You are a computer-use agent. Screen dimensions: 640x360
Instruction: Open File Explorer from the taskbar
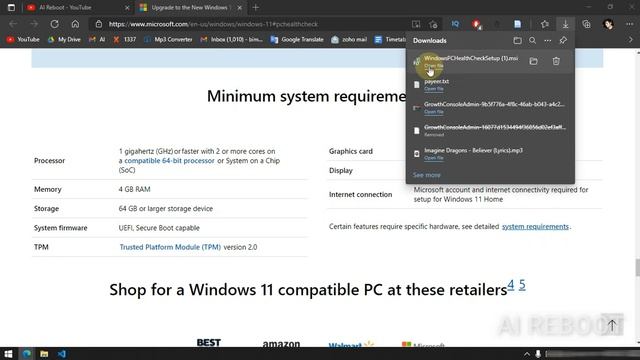pos(44,354)
